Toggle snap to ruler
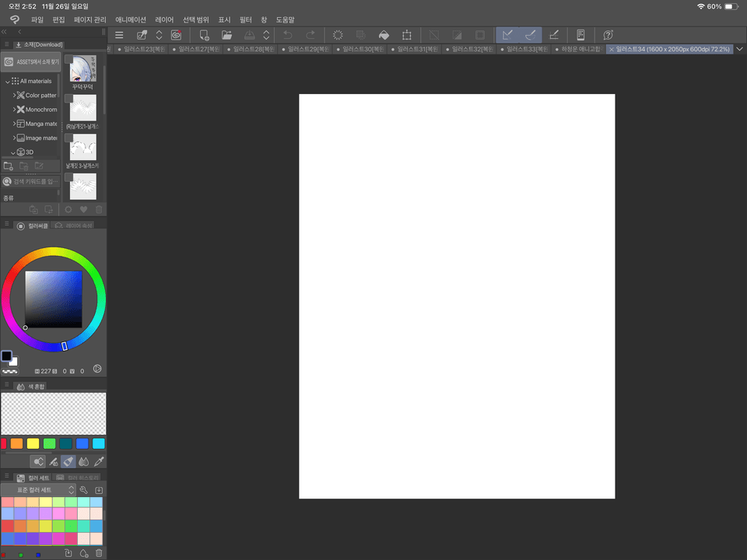 [507, 35]
